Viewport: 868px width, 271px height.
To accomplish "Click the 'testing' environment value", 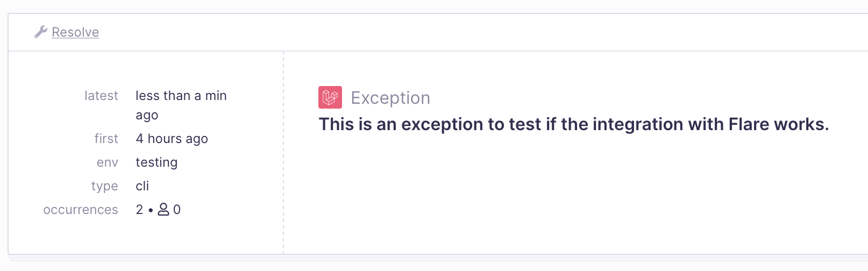I will (156, 162).
